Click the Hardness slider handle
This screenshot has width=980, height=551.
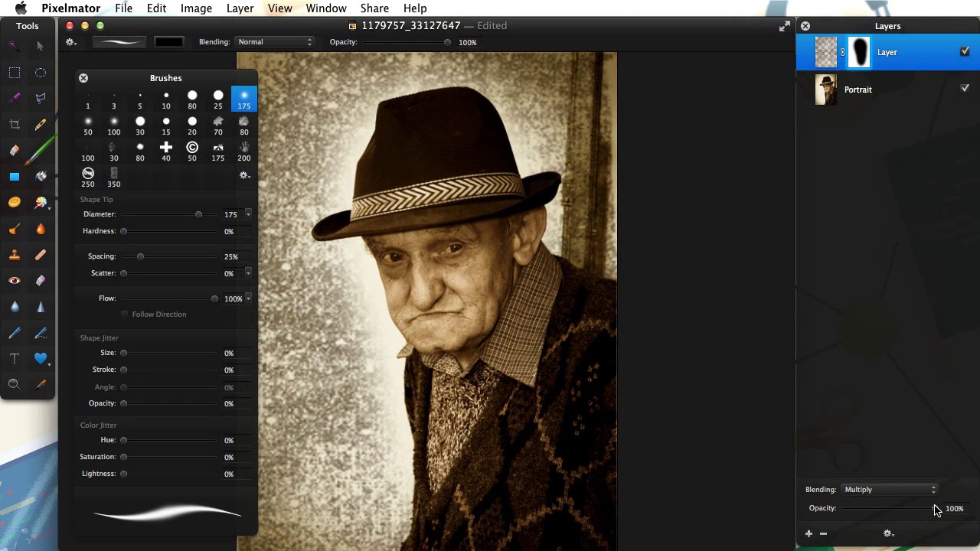(x=123, y=231)
